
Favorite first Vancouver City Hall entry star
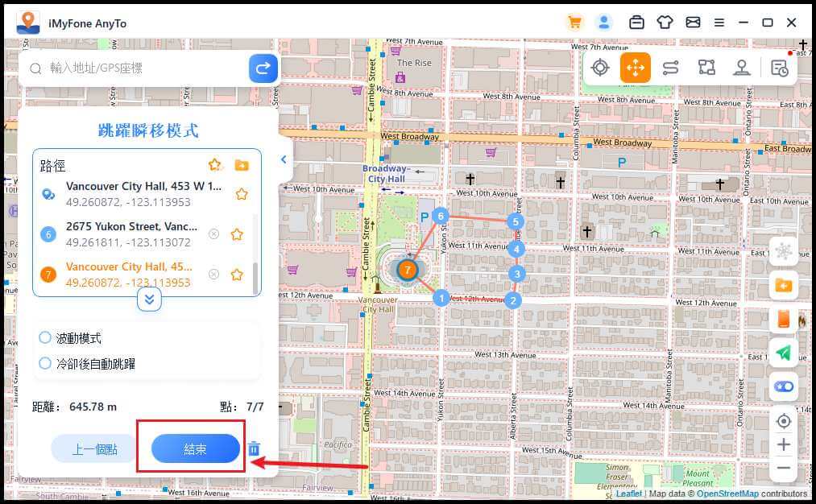(x=242, y=194)
